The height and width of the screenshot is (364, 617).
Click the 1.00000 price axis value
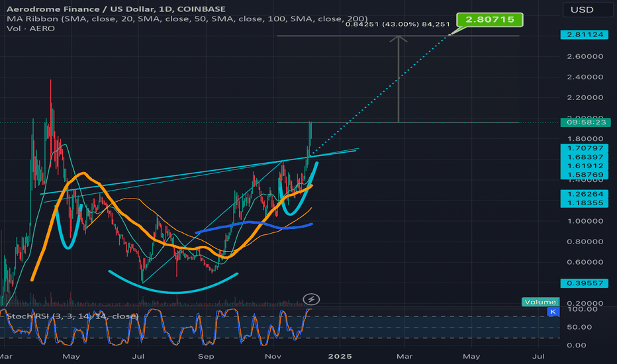pos(585,221)
